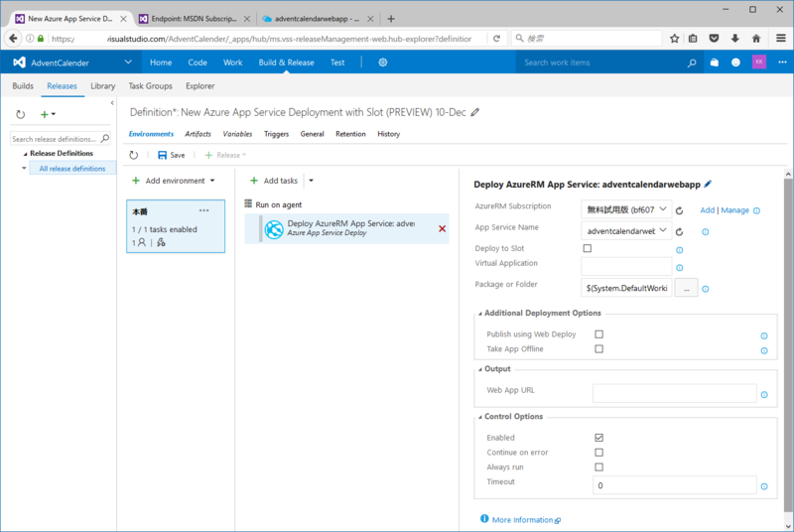
Task: Open the Firefox hamburger menu
Action: point(781,39)
